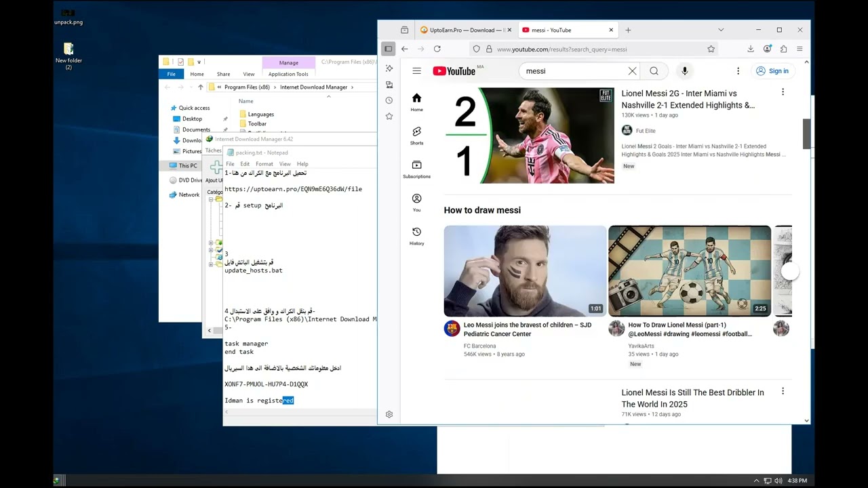Click Sign in on YouTube
The height and width of the screenshot is (488, 868).
tap(772, 71)
